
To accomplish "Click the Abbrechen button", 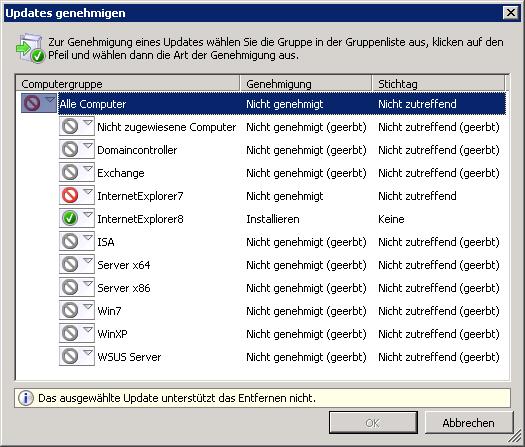I will (x=468, y=423).
